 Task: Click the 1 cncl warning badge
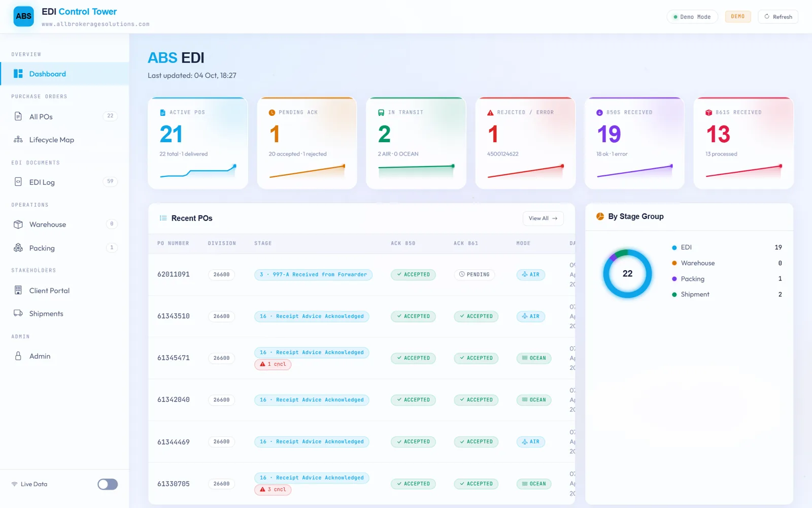(273, 364)
